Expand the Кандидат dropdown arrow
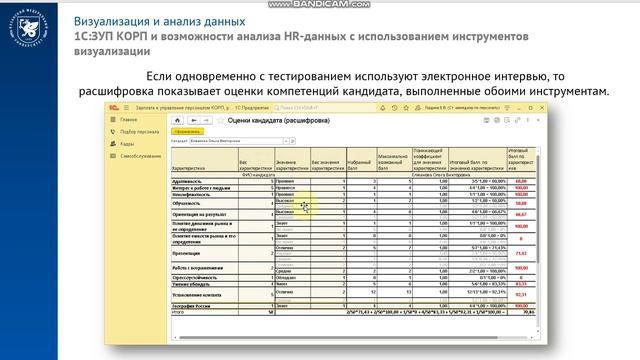 pos(286,141)
